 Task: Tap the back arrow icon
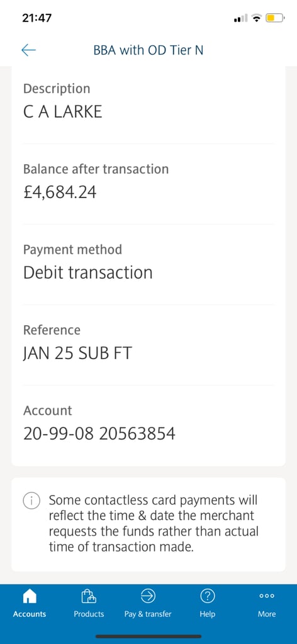point(28,50)
